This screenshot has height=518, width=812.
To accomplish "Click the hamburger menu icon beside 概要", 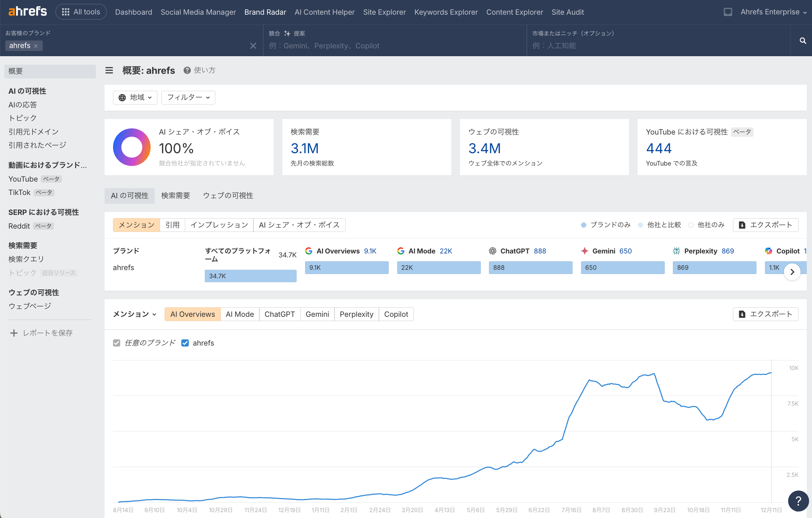I will tap(109, 70).
